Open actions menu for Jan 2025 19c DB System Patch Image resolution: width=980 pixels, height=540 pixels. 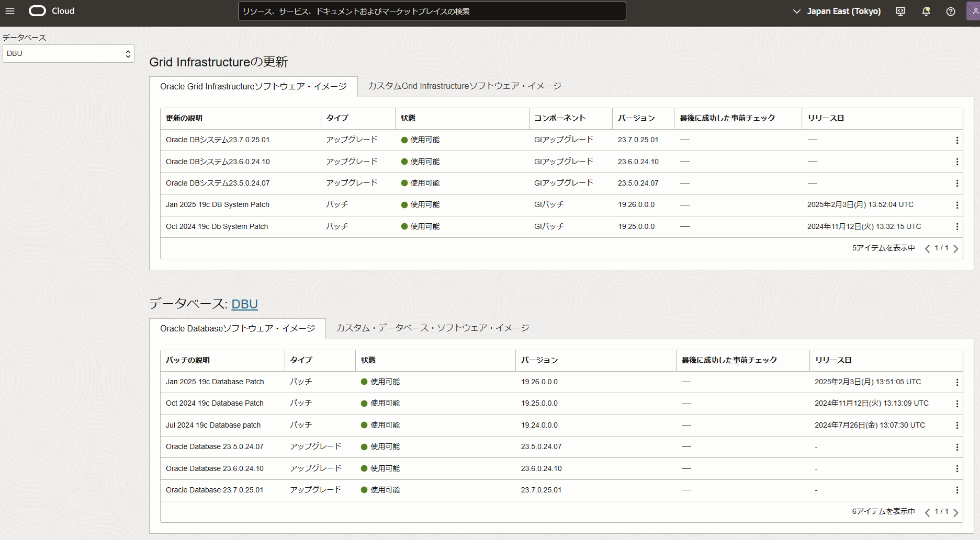point(957,205)
